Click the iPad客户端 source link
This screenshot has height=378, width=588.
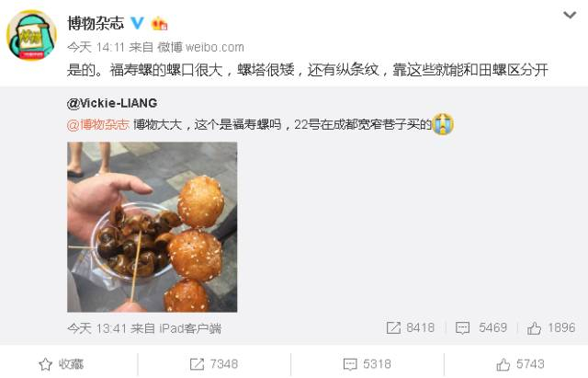point(190,329)
